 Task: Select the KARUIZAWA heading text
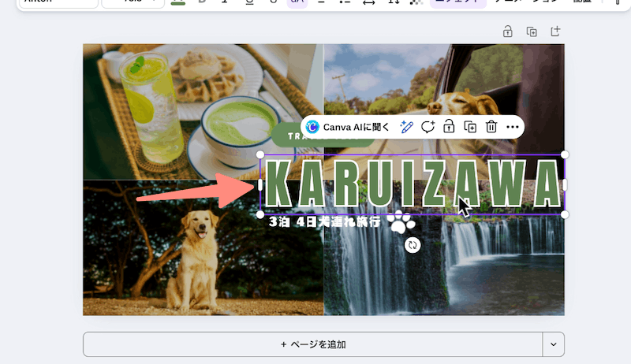click(413, 184)
